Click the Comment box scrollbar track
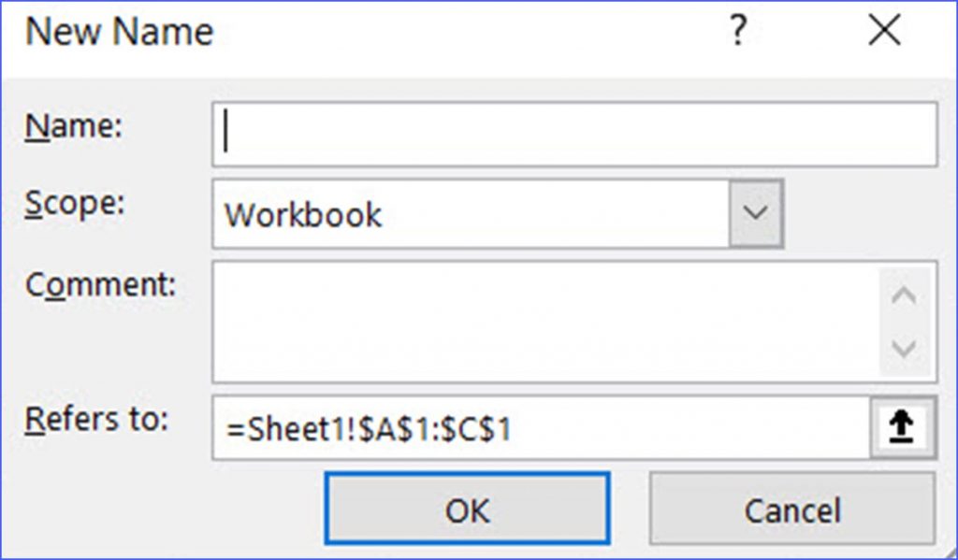Viewport: 958px width, 560px height. 905,323
